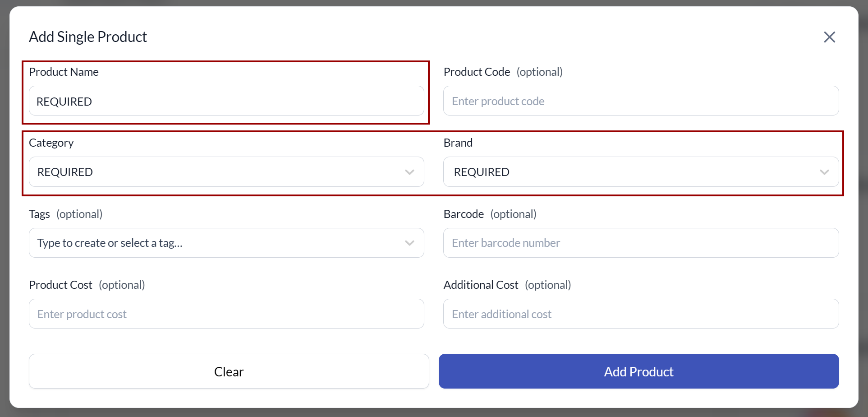The image size is (868, 417).
Task: Click the blue Add Product button
Action: [x=638, y=371]
